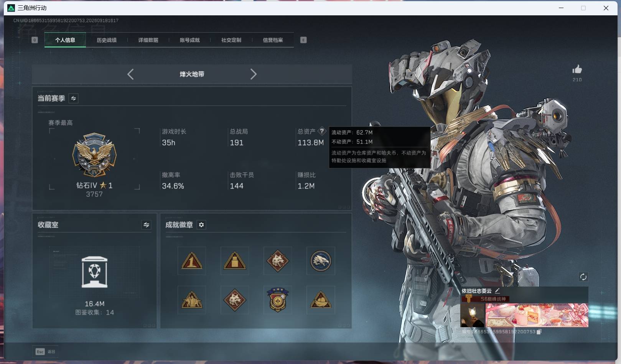Viewport: 621px width, 364px height.
Task: Click the like count 210
Action: pos(577,80)
